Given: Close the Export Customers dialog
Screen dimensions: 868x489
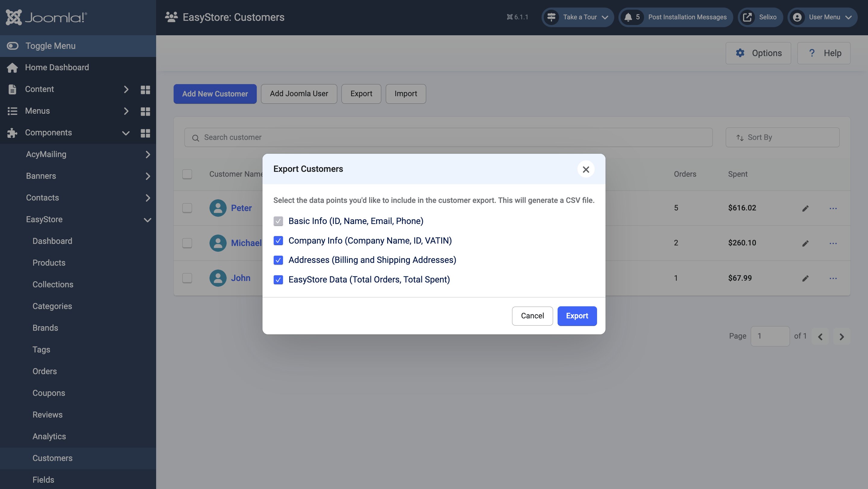Looking at the screenshot, I should pyautogui.click(x=586, y=169).
